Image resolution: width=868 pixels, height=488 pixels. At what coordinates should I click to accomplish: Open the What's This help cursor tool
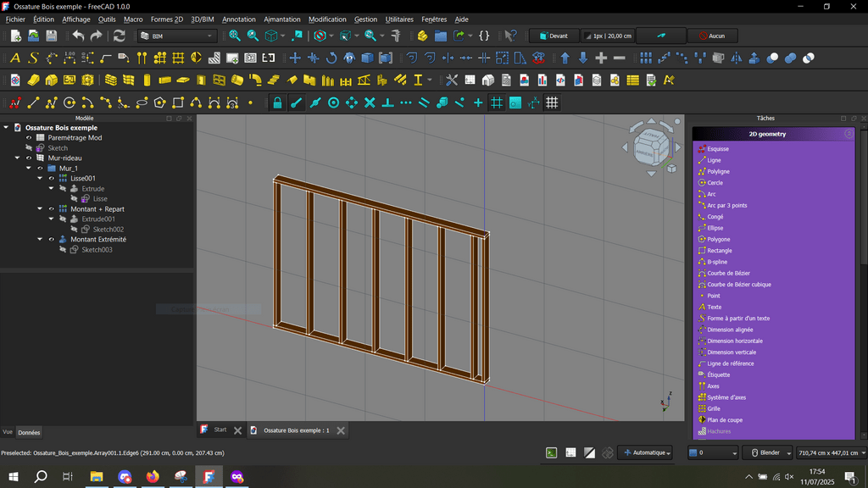click(510, 36)
